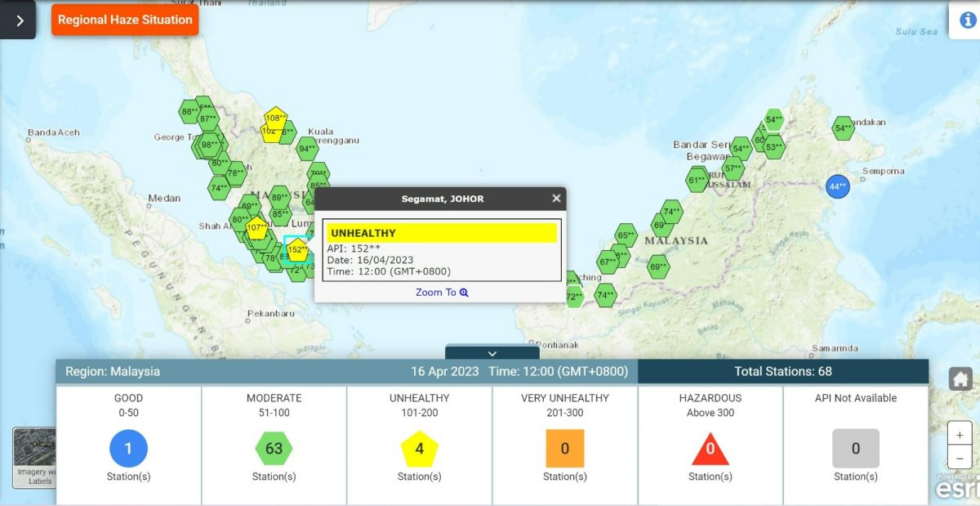Select the orange Very Unhealthy square
The height and width of the screenshot is (506, 980).
pos(564,448)
